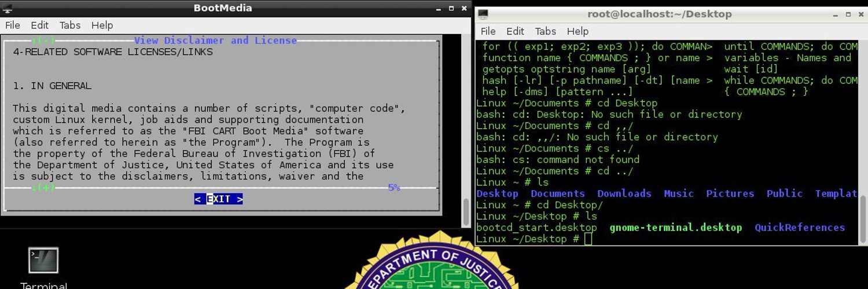Screen dimensions: 868x289
Task: Click the EXIT button in disclaimer dialog
Action: [219, 199]
